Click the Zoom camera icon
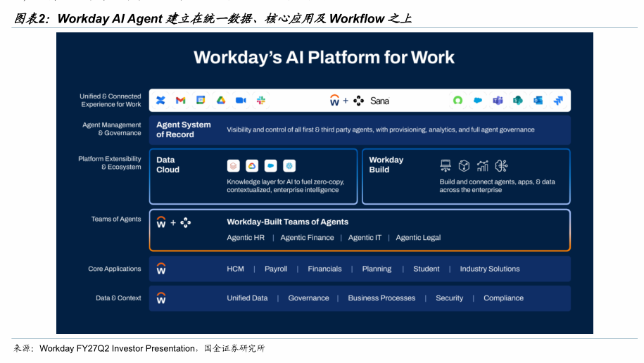The width and height of the screenshot is (644, 363). tap(241, 100)
